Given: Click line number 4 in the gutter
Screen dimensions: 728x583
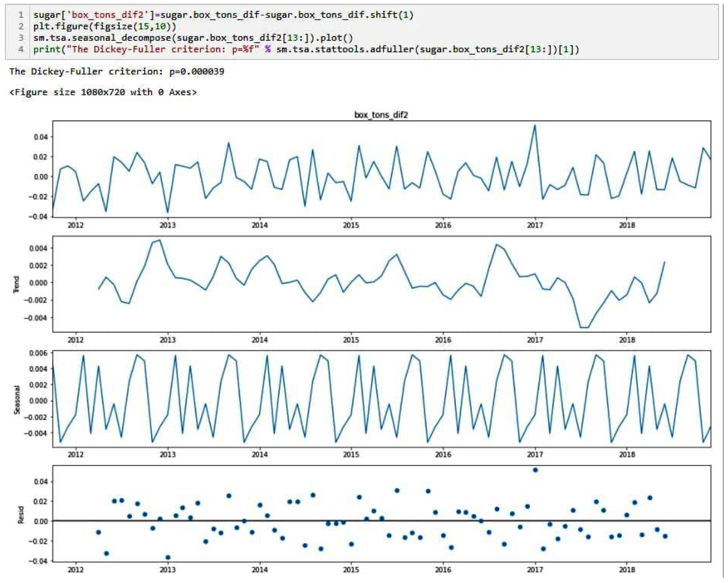Looking at the screenshot, I should 21,49.
